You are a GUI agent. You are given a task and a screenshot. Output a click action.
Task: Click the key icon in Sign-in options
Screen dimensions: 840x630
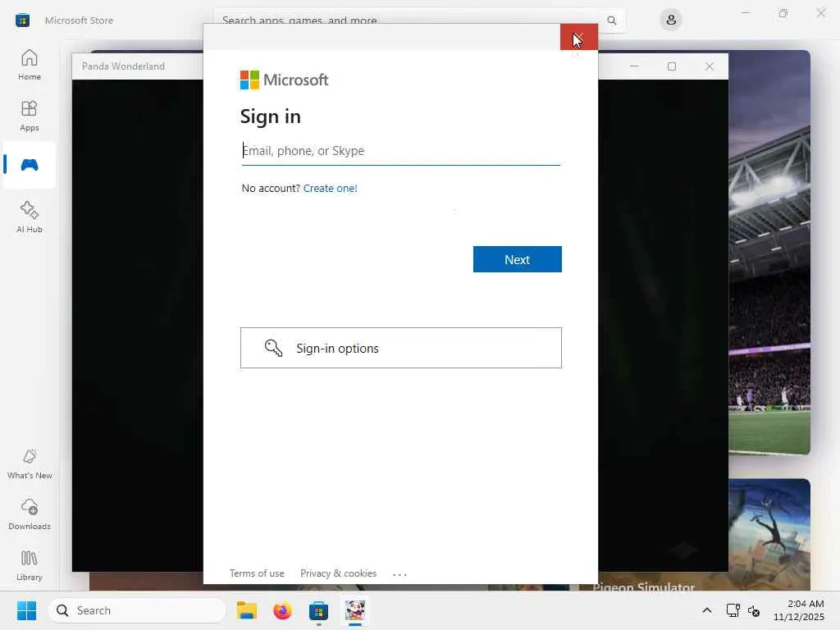click(273, 348)
